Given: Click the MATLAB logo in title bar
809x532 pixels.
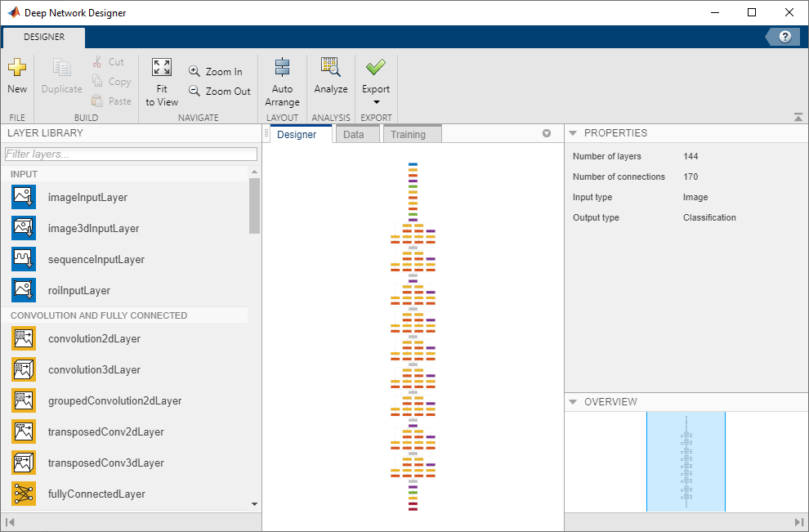Looking at the screenshot, I should click(13, 12).
